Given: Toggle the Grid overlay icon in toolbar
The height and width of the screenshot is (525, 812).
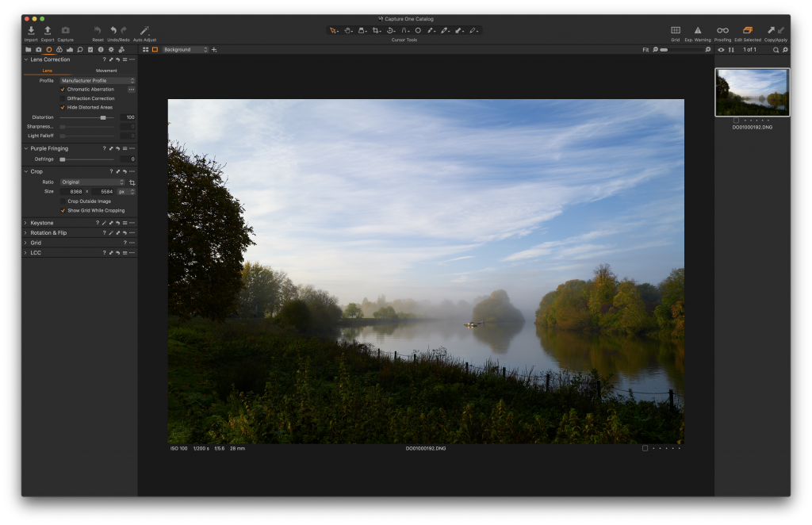Looking at the screenshot, I should [676, 31].
